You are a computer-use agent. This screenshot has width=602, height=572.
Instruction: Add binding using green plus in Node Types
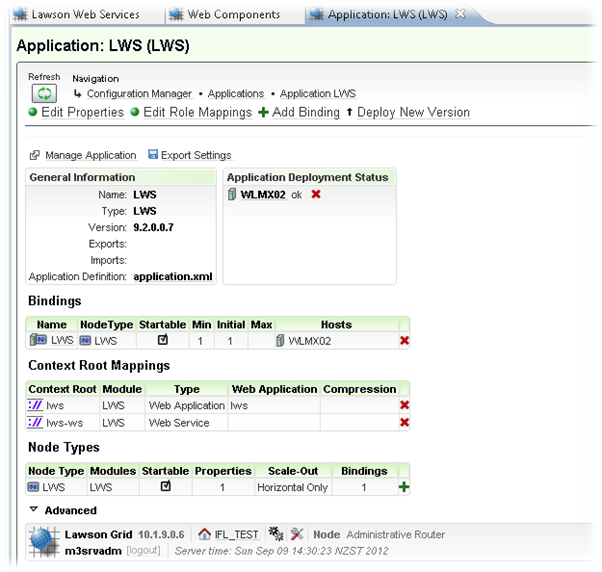point(404,487)
